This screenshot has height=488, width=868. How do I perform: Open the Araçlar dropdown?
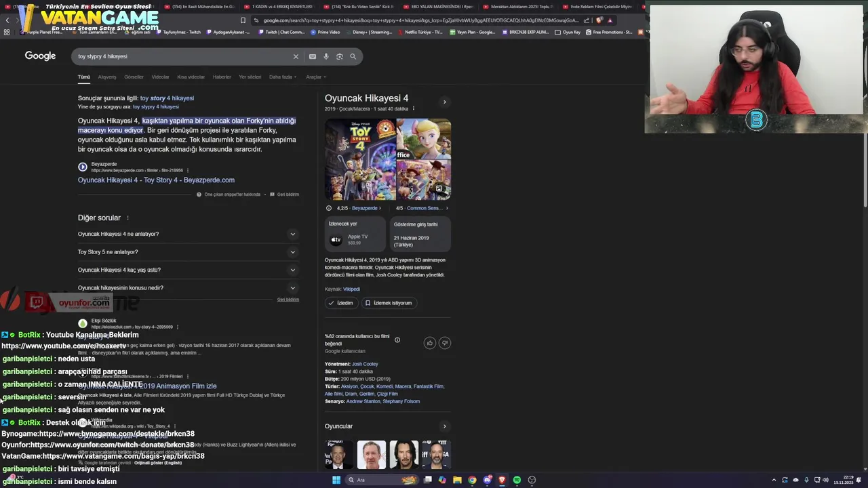click(315, 77)
